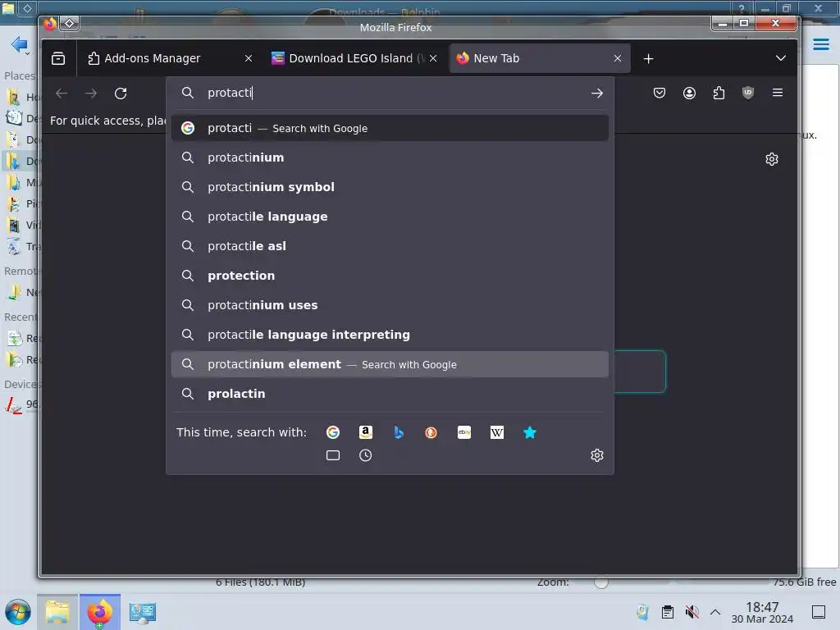Open the Extensions toolbar button
840x630 pixels.
(x=719, y=94)
